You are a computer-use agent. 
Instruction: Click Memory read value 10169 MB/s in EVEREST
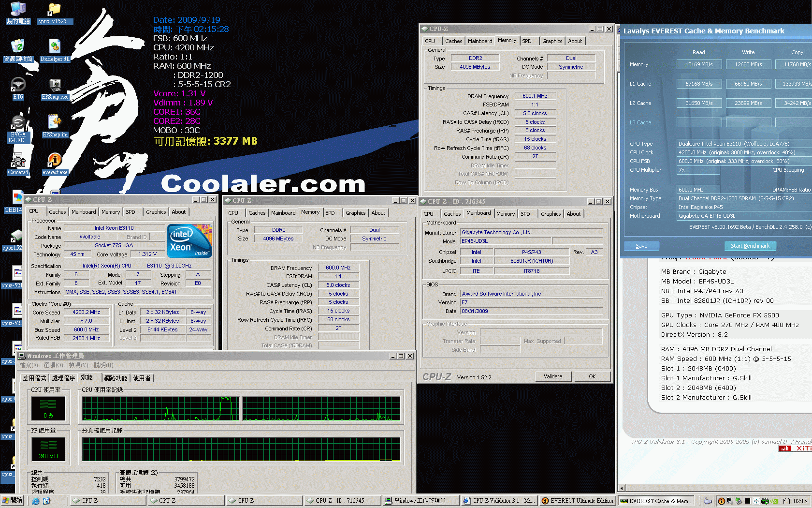click(699, 64)
